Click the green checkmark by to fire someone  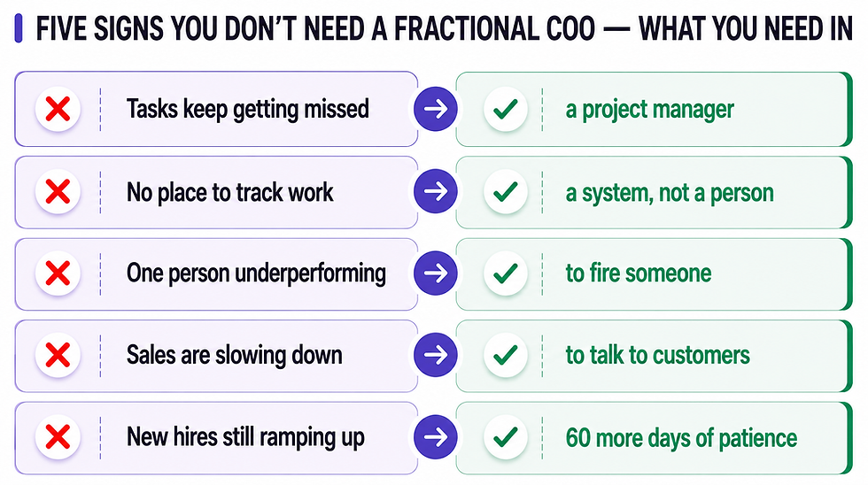click(x=506, y=273)
